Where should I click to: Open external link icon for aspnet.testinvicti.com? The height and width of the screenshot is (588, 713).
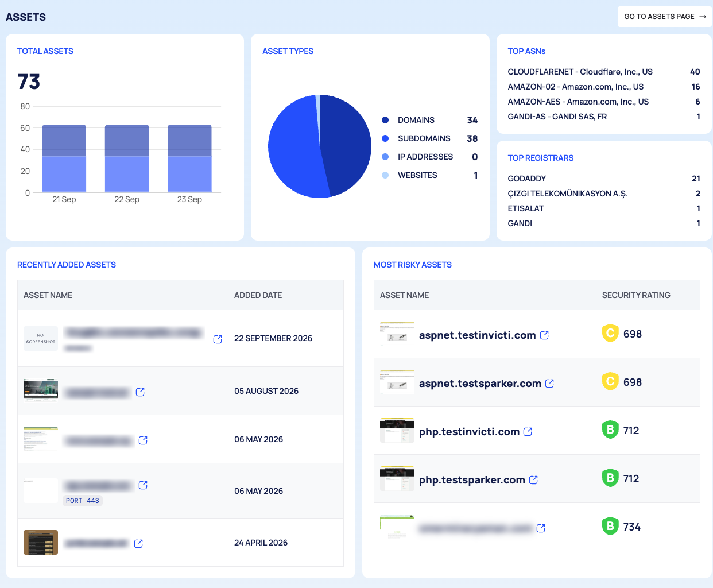(544, 335)
